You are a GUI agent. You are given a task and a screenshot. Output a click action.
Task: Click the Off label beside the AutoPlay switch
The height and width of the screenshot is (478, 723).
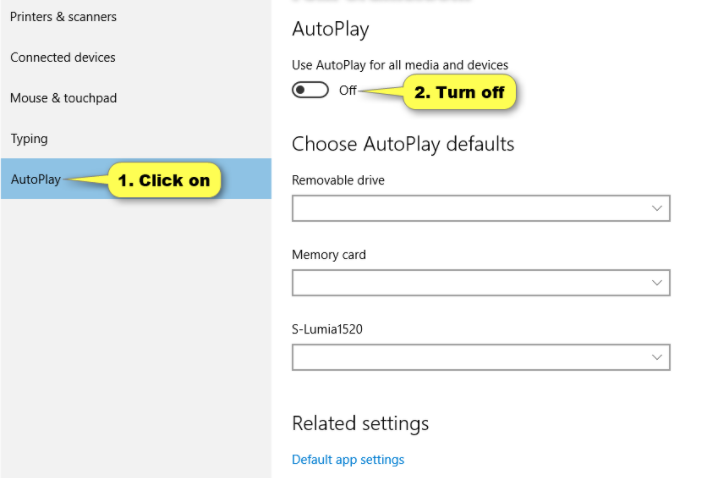(x=348, y=90)
